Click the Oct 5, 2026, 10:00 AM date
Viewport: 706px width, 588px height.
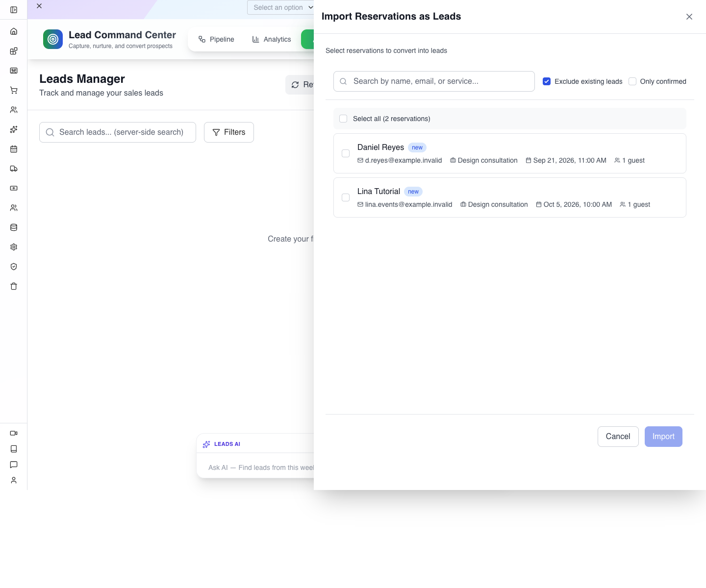578,204
